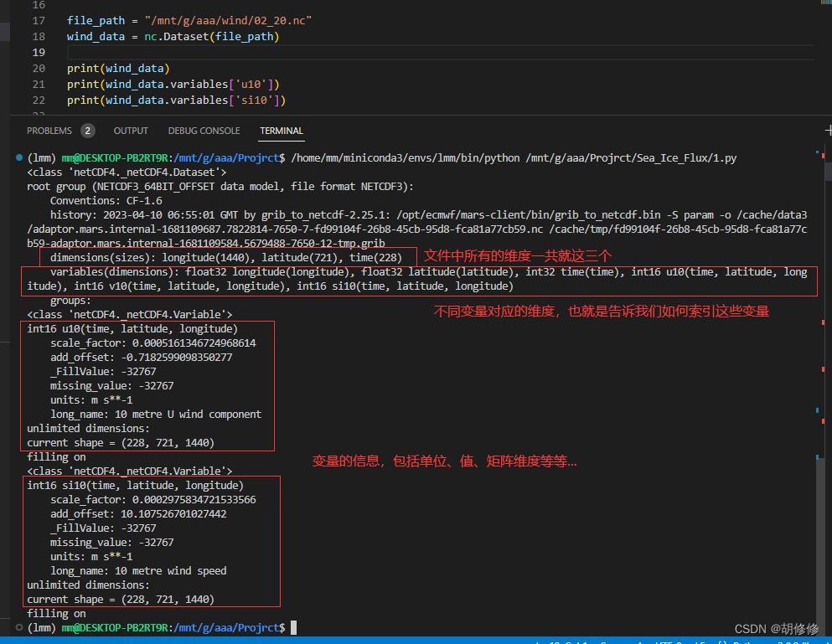Click the first "<class 'netCDF4._netCDF4.Dataset'>" line

click(127, 173)
